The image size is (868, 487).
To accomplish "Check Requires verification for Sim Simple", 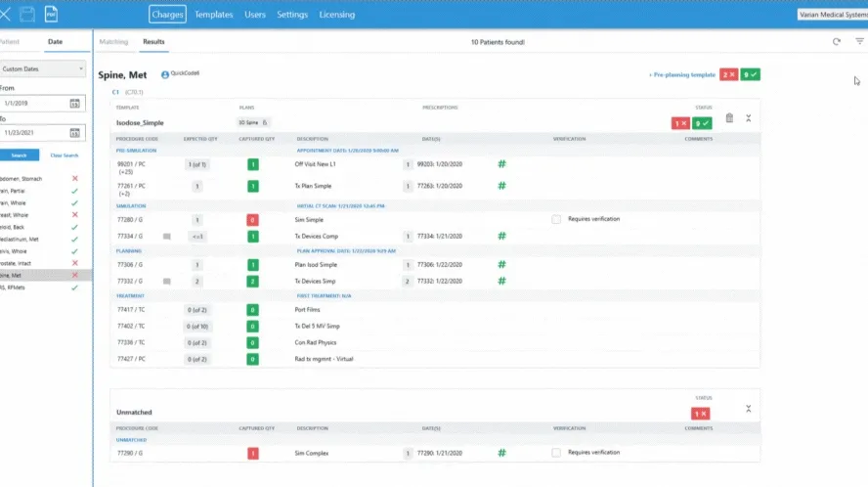I will [x=556, y=219].
